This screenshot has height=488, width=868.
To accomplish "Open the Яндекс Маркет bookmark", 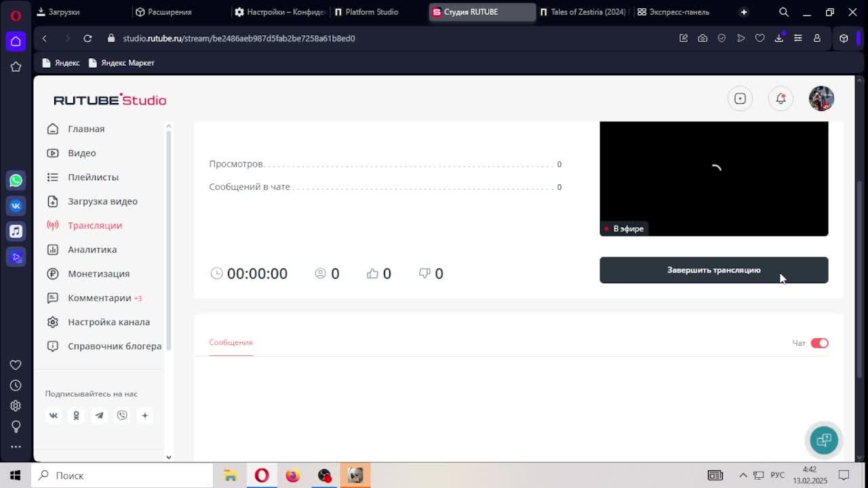I will [x=121, y=63].
